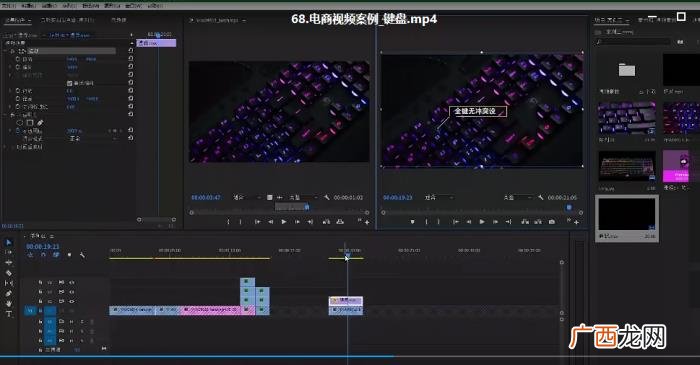Expand the Scale property twirl arrow

(x=11, y=67)
